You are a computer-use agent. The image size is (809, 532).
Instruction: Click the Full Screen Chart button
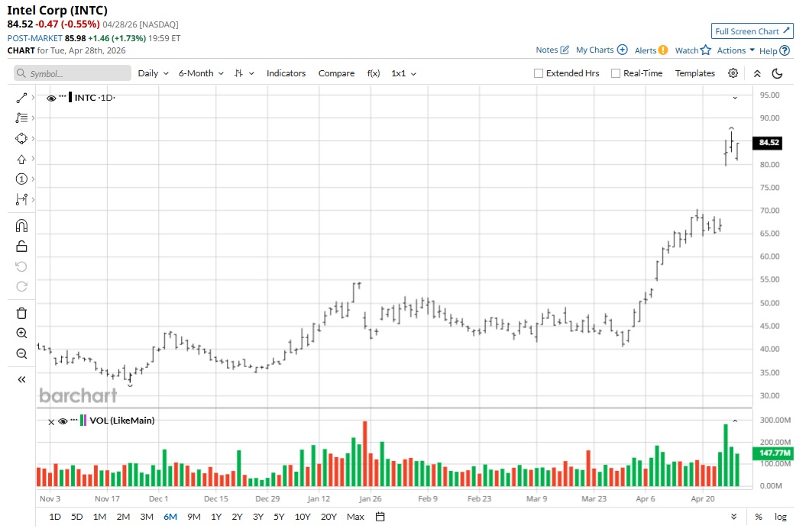click(x=752, y=31)
